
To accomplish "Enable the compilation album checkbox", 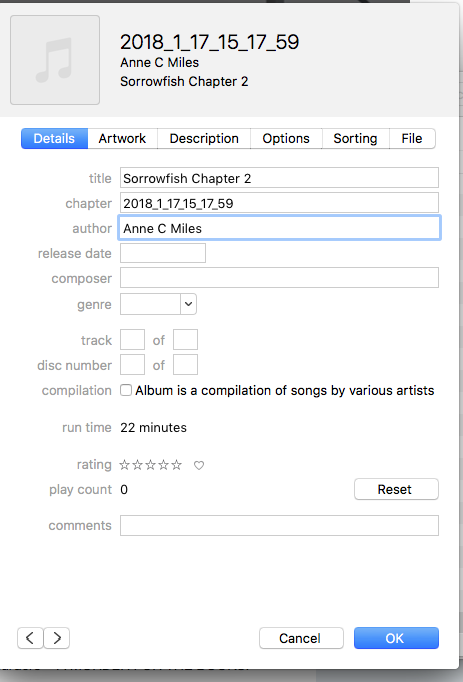I will [x=126, y=390].
